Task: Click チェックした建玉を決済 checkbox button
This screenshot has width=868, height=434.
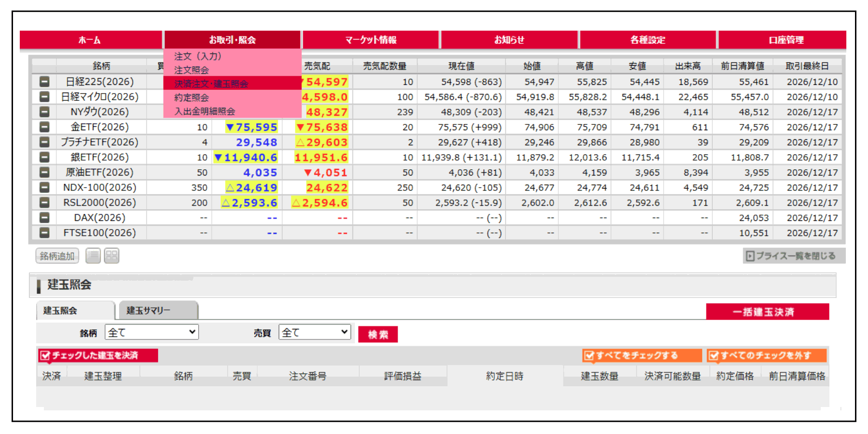Action: [98, 355]
